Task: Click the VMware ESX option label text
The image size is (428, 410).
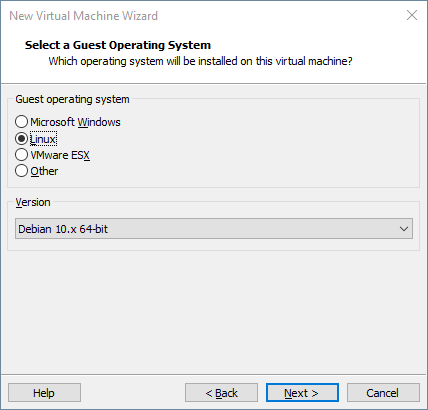Action: (x=60, y=155)
